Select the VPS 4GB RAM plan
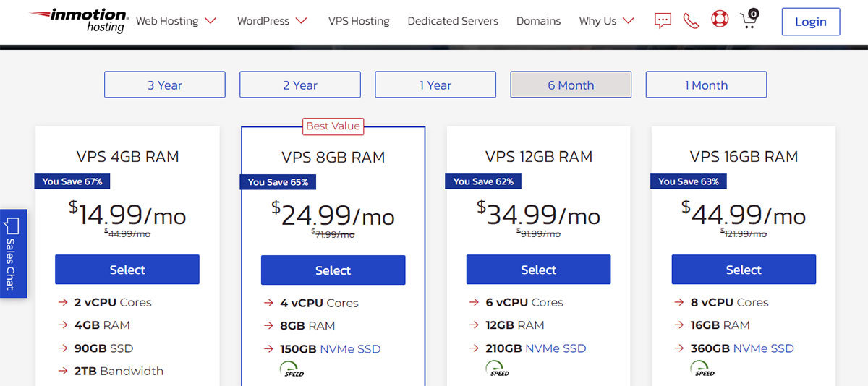 click(127, 270)
